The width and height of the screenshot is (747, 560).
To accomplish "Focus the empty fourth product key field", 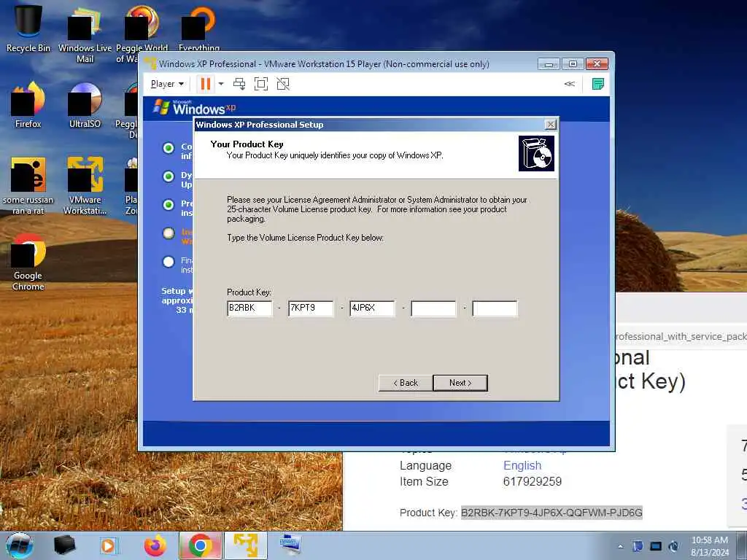I will (x=433, y=308).
